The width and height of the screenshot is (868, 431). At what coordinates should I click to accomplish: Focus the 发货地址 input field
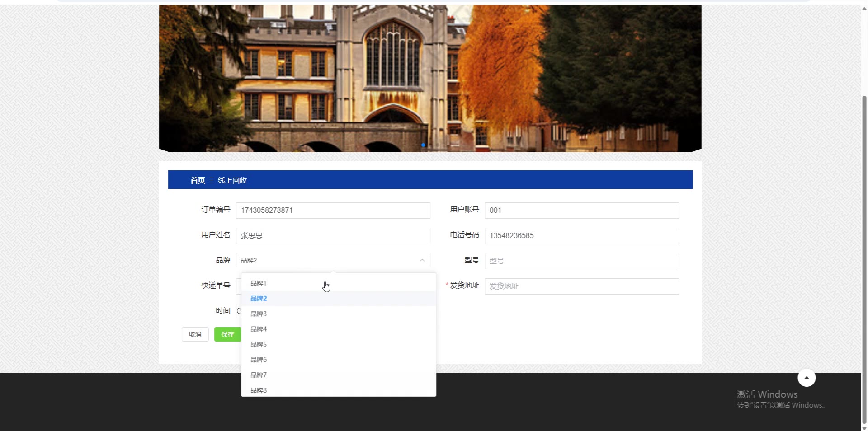582,286
